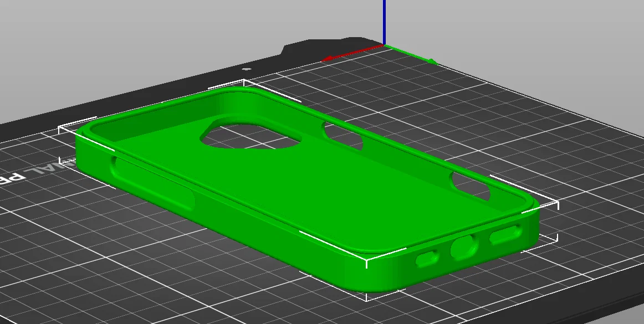Click the side button slot on the case rim
Screen dimensions: 644x324
click(x=471, y=184)
